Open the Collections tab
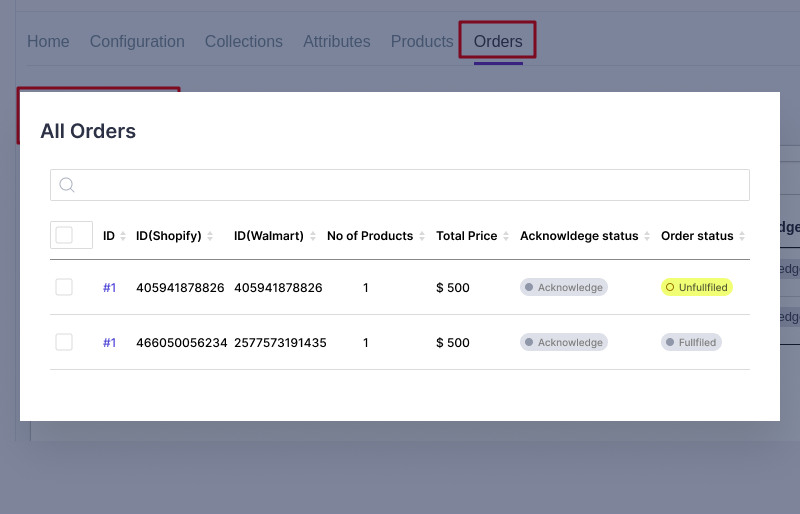 click(243, 41)
